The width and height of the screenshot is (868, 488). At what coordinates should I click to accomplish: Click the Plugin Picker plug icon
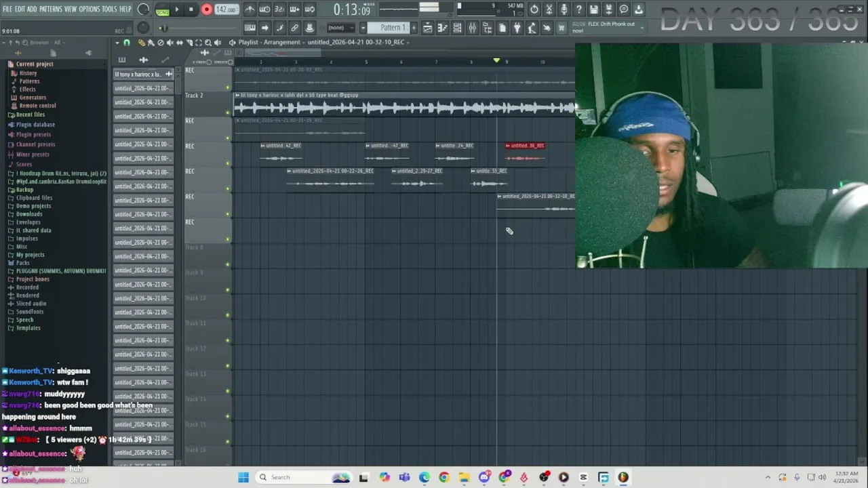[517, 28]
